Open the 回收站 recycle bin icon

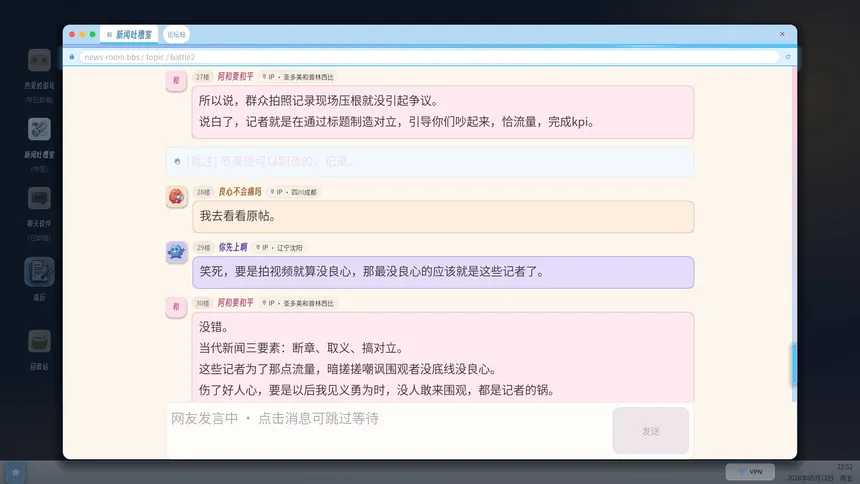click(x=39, y=341)
